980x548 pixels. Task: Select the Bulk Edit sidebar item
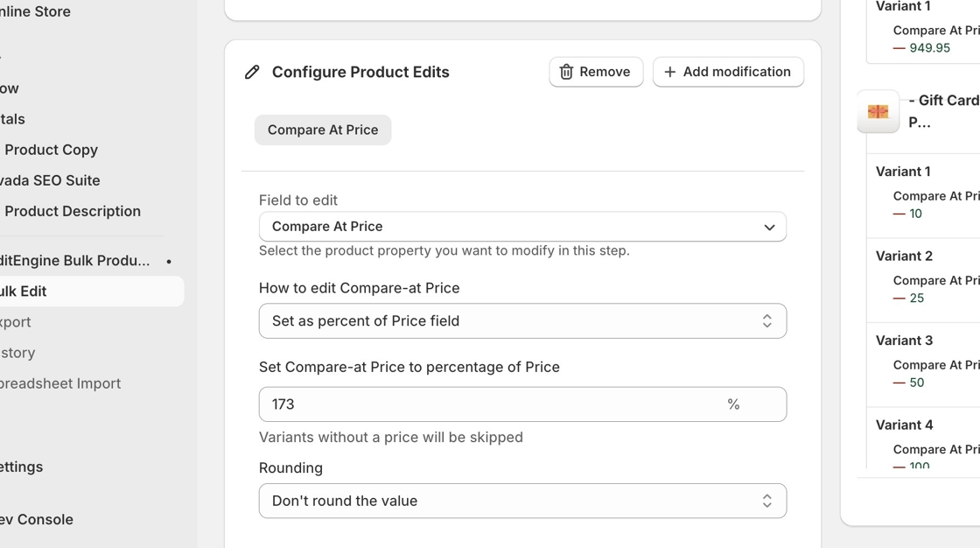[x=24, y=292]
